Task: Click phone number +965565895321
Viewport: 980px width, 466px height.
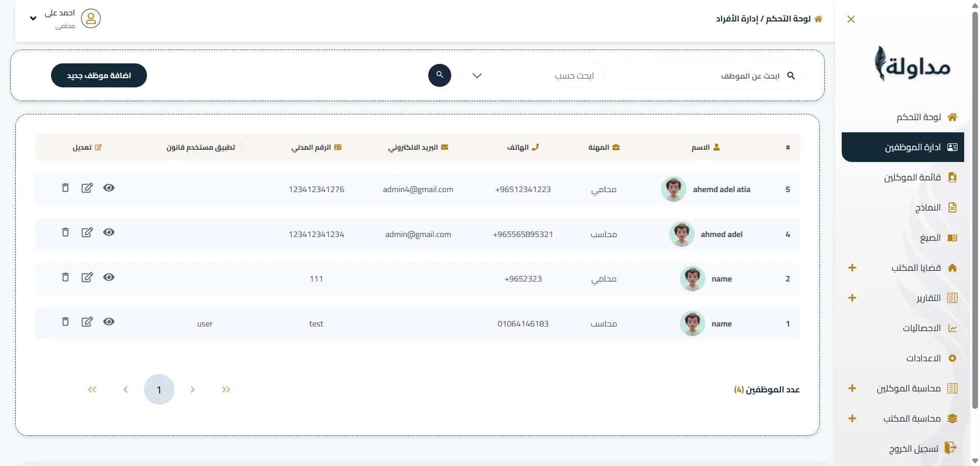Action: [523, 234]
